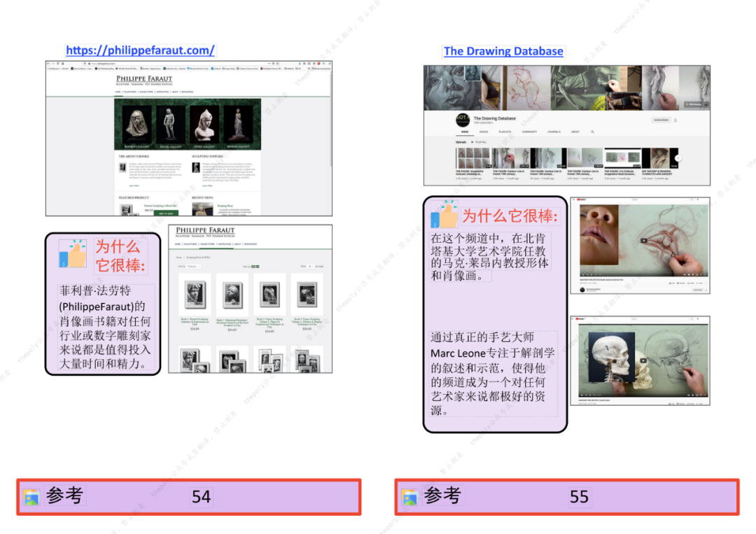
Task: Click paragraph starting 菲利普·法劳特
Action: pos(106,328)
